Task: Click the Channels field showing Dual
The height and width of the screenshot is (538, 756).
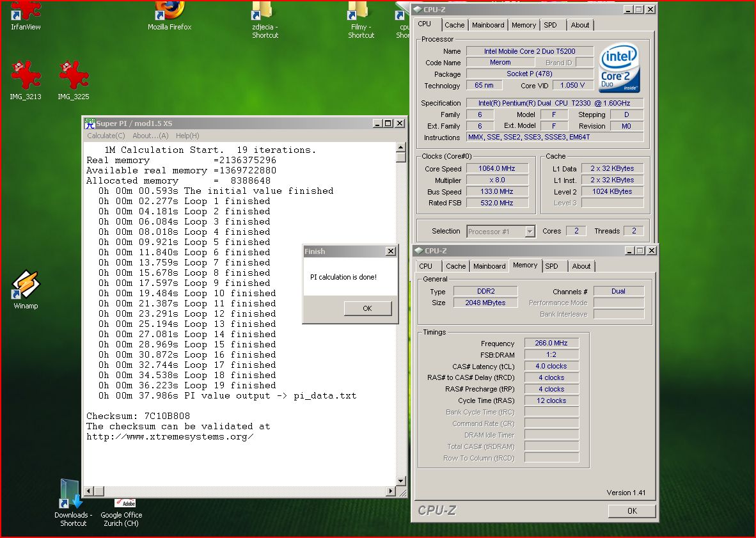Action: click(x=618, y=291)
